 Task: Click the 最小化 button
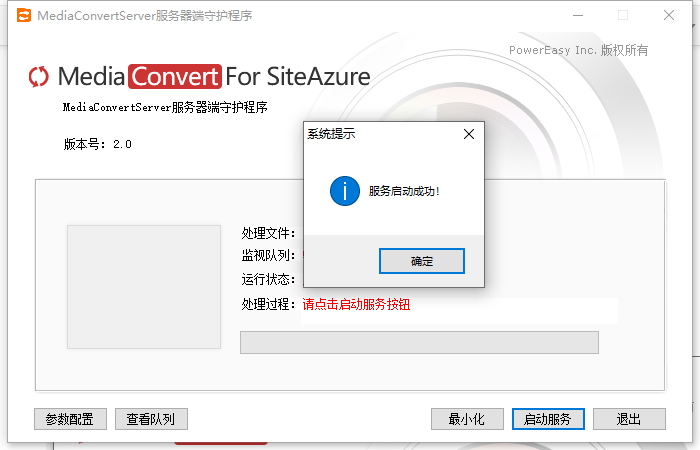467,419
